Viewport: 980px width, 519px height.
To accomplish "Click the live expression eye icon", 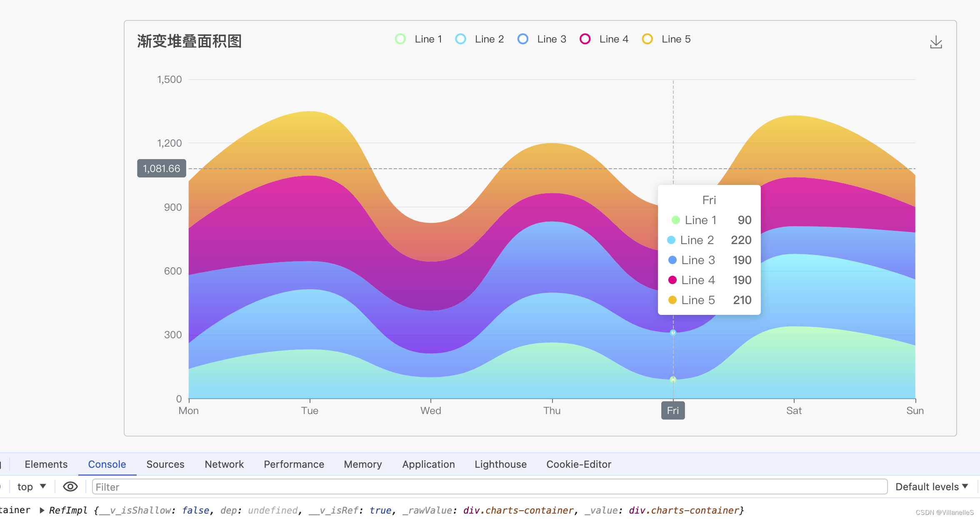I will tap(70, 487).
